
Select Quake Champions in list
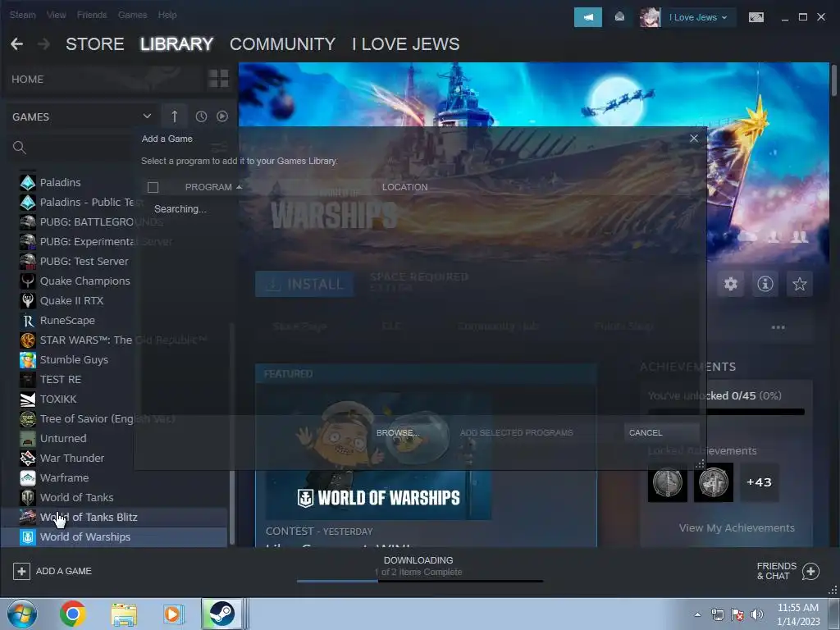84,281
